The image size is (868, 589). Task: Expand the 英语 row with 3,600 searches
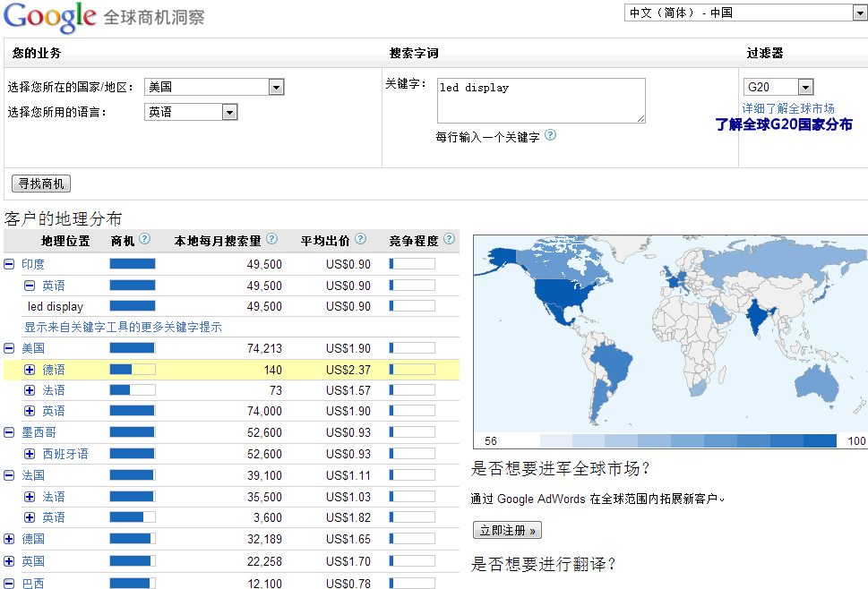[x=30, y=517]
